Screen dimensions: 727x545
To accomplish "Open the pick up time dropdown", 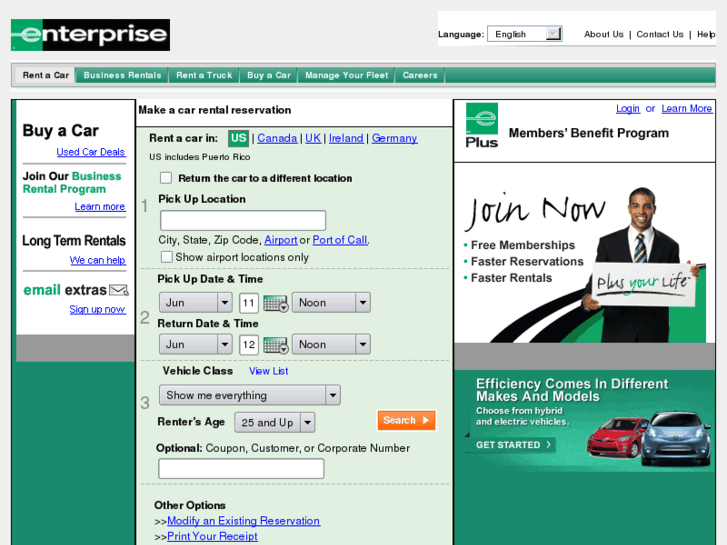I will (331, 302).
